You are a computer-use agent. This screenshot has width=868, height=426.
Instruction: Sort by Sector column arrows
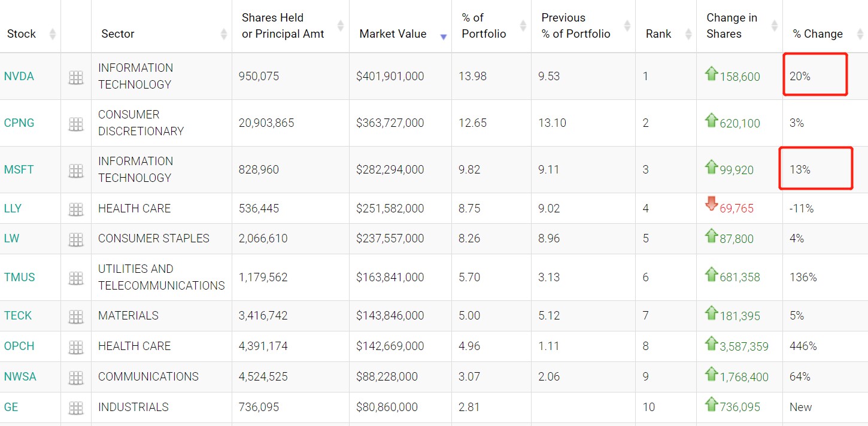(x=224, y=34)
